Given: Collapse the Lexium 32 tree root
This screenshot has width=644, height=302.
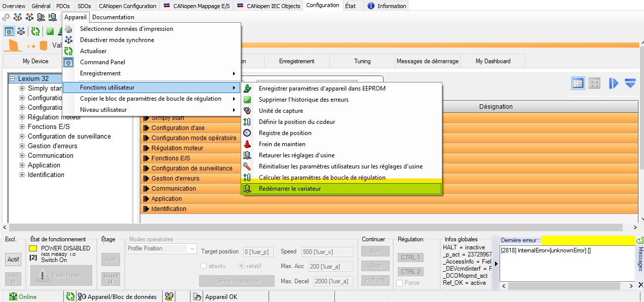Looking at the screenshot, I should pos(13,79).
